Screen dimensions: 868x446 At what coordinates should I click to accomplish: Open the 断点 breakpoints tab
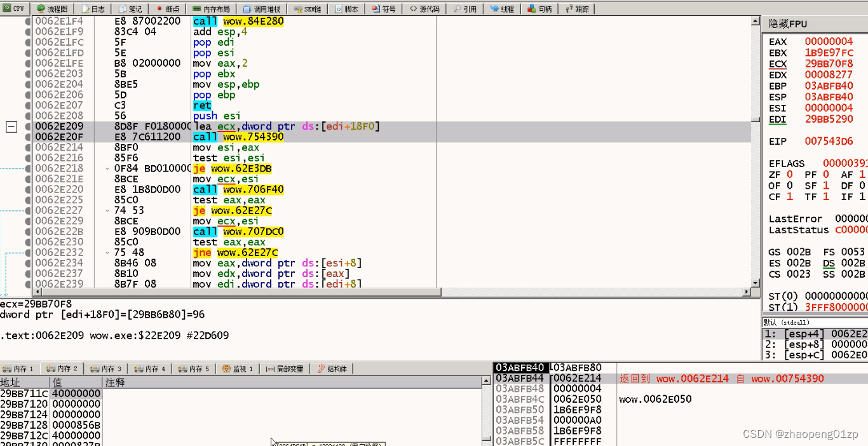[x=168, y=9]
